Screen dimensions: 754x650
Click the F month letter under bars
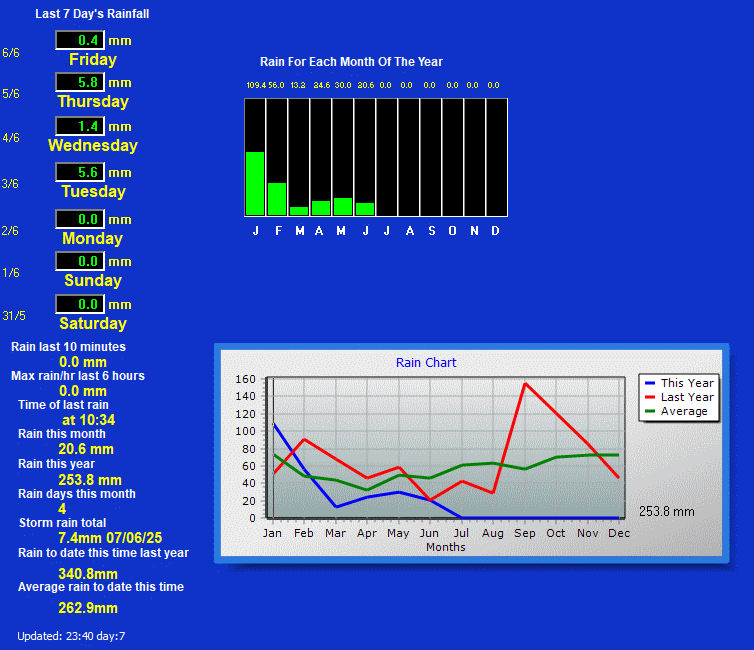[278, 231]
